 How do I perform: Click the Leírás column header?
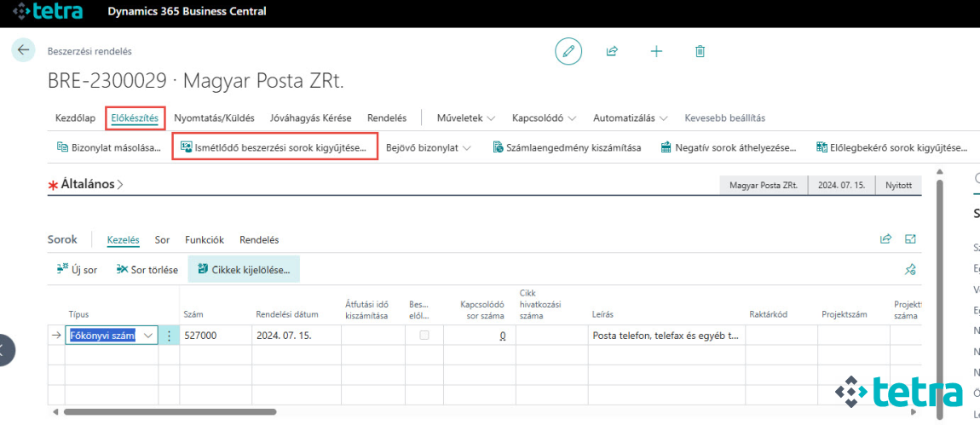coord(603,314)
